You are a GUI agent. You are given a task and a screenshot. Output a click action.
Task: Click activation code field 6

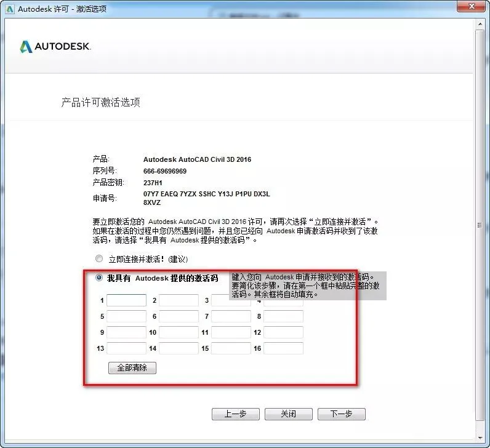coord(179,316)
